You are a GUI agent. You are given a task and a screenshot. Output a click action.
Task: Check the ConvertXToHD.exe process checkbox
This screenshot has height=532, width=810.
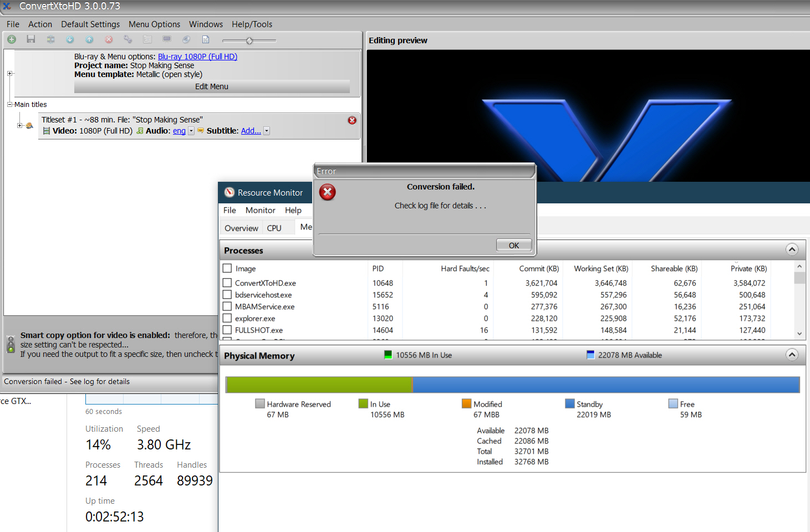click(227, 283)
